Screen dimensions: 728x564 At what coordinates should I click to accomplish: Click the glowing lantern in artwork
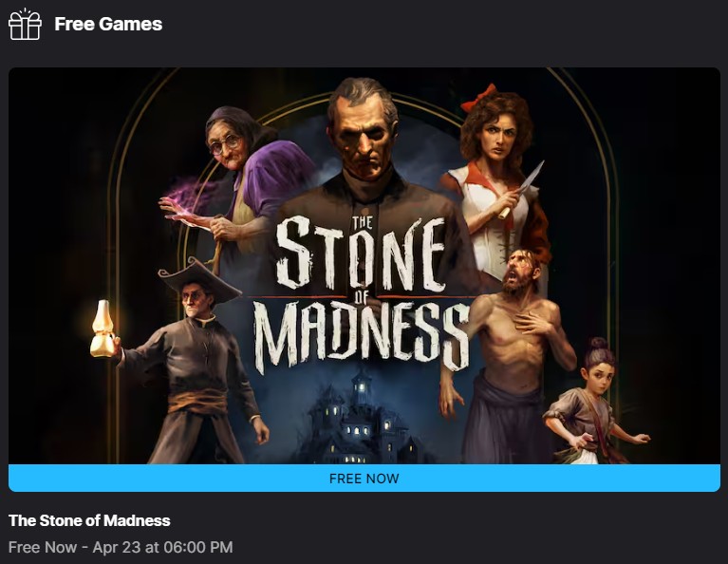tap(103, 329)
